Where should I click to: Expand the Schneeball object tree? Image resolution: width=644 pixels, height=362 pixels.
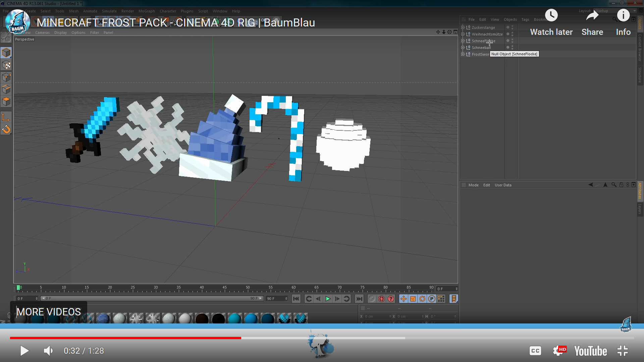pyautogui.click(x=463, y=48)
